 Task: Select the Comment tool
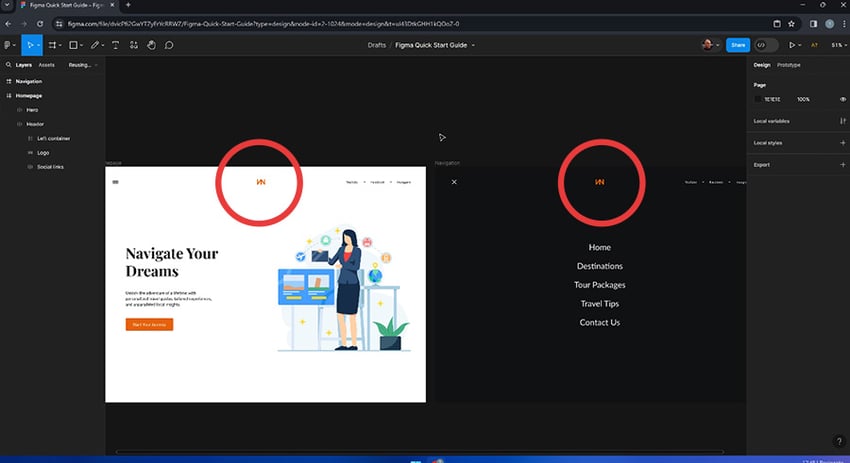(x=169, y=45)
